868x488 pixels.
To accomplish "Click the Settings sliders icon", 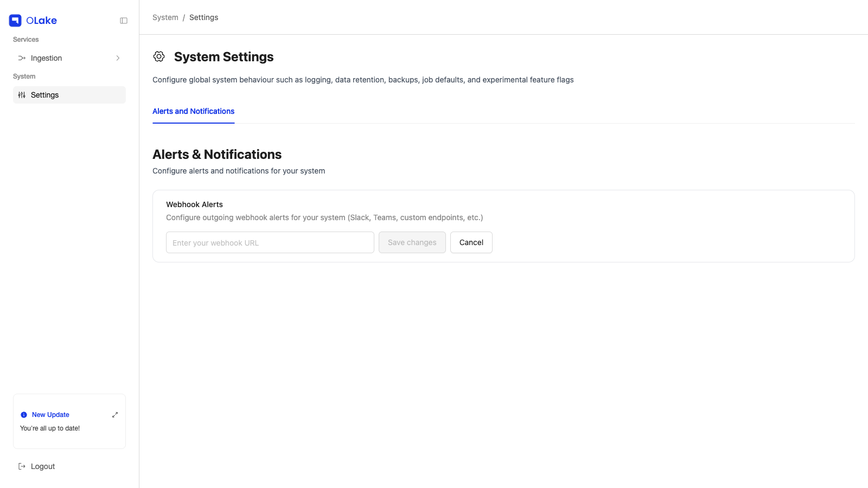I will pyautogui.click(x=22, y=95).
